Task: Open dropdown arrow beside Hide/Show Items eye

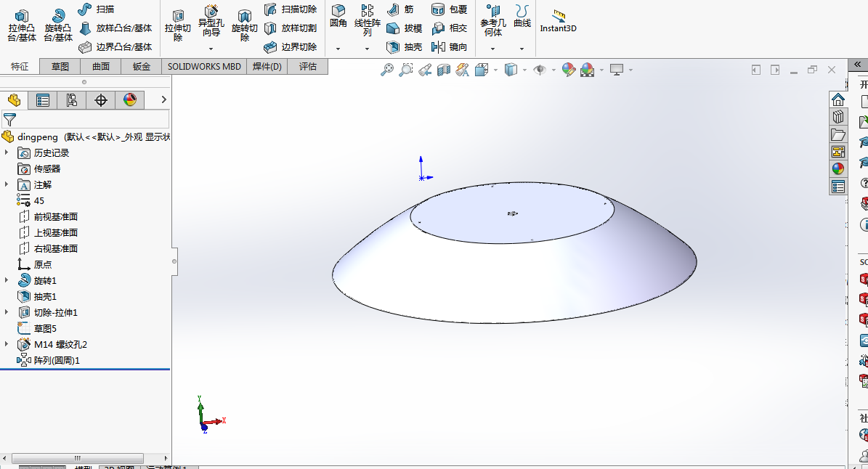Action: (553, 70)
